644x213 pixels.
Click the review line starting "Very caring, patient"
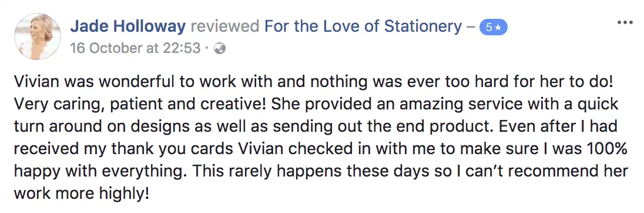(x=316, y=105)
